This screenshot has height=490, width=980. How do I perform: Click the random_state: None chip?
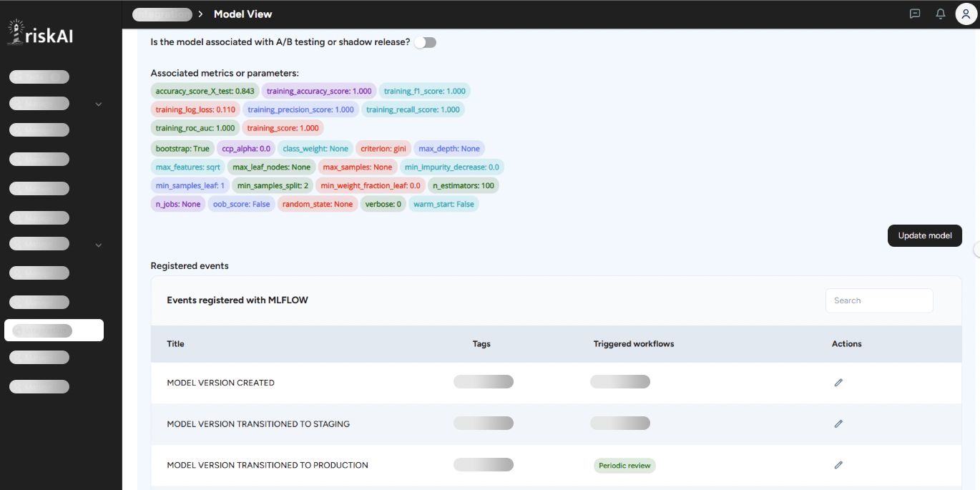click(x=318, y=205)
